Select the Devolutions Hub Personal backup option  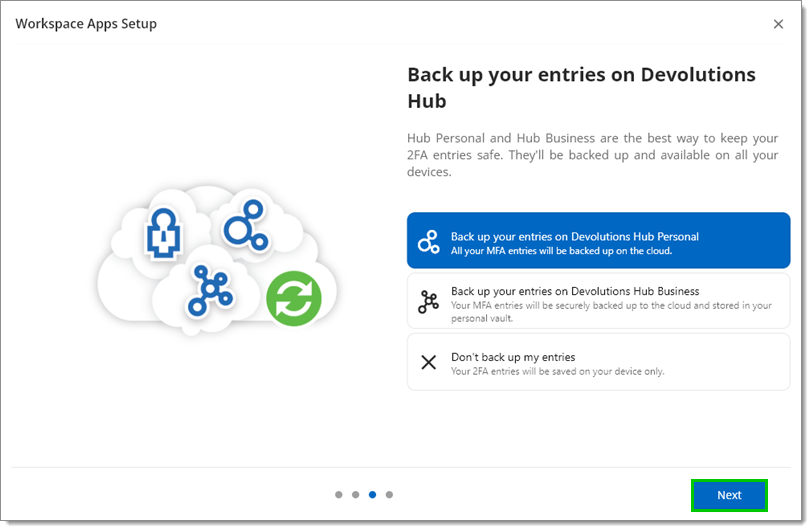pyautogui.click(x=598, y=240)
